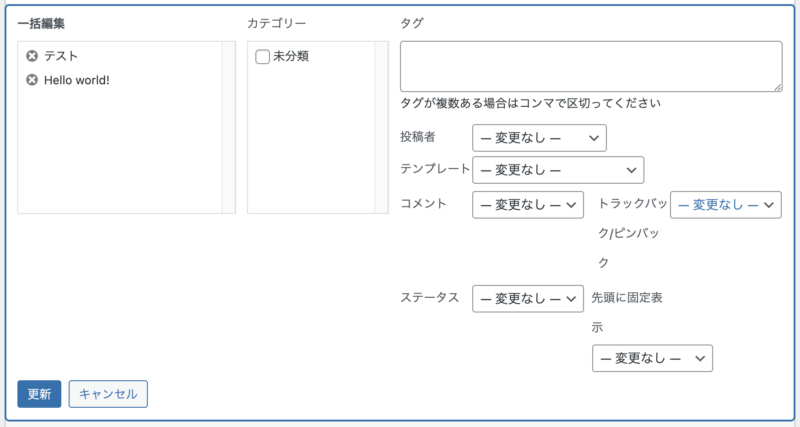Image resolution: width=800 pixels, height=427 pixels.
Task: Remove Hello world! post from bulk edit
Action: [32, 80]
